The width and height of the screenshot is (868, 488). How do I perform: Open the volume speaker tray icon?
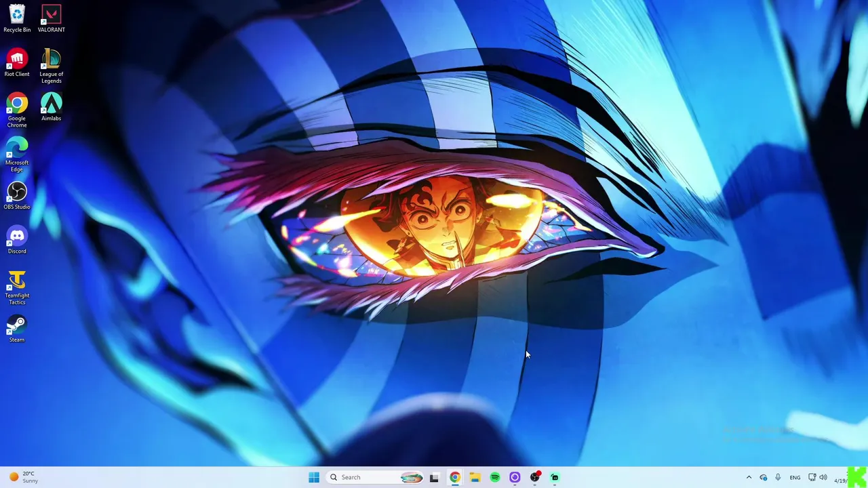coord(823,477)
